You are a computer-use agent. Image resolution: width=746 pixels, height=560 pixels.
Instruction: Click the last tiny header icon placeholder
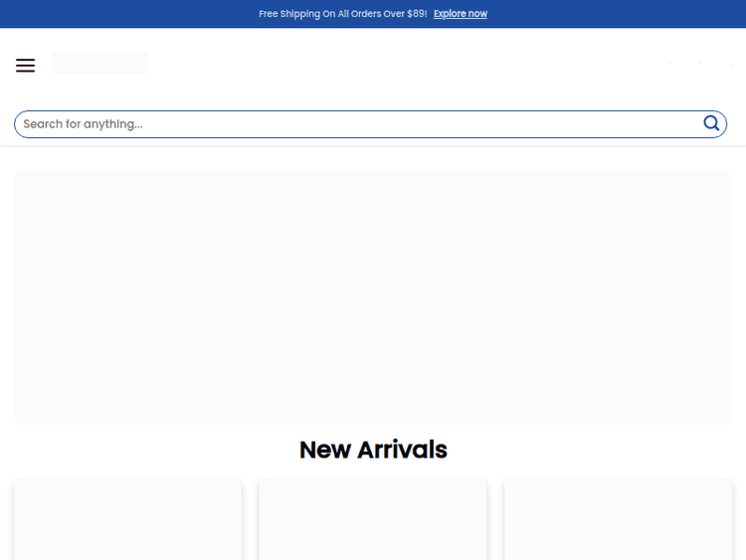coord(729,64)
